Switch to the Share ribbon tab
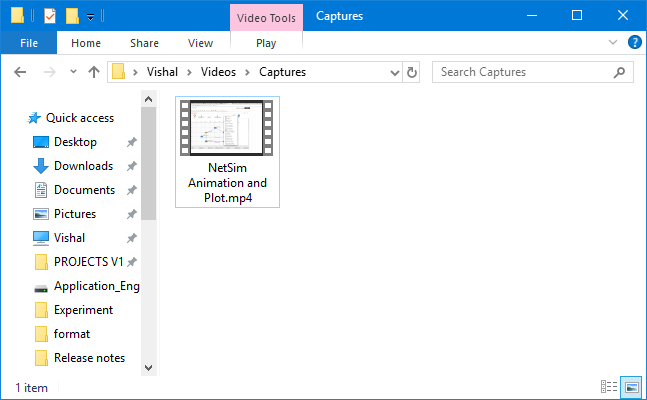The image size is (647, 400). (x=144, y=43)
